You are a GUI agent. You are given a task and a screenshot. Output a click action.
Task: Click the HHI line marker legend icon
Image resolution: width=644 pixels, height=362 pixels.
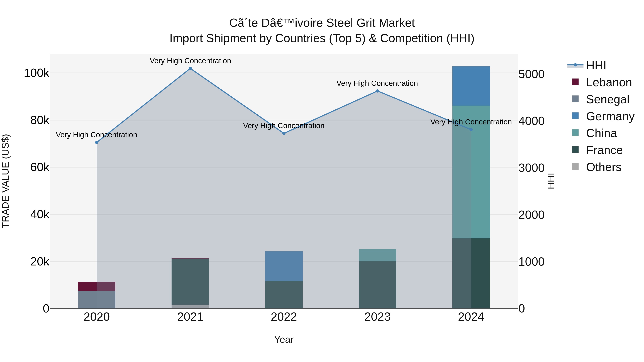tap(575, 65)
